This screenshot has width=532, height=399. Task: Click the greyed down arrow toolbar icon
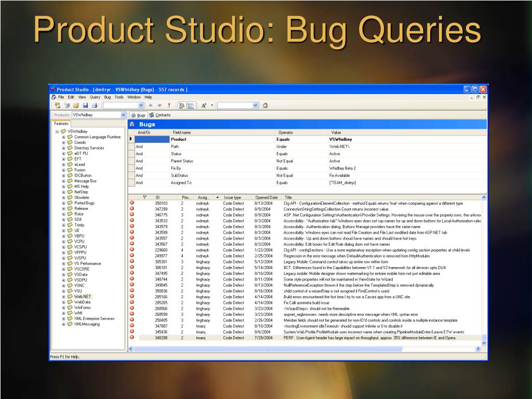coord(159,105)
